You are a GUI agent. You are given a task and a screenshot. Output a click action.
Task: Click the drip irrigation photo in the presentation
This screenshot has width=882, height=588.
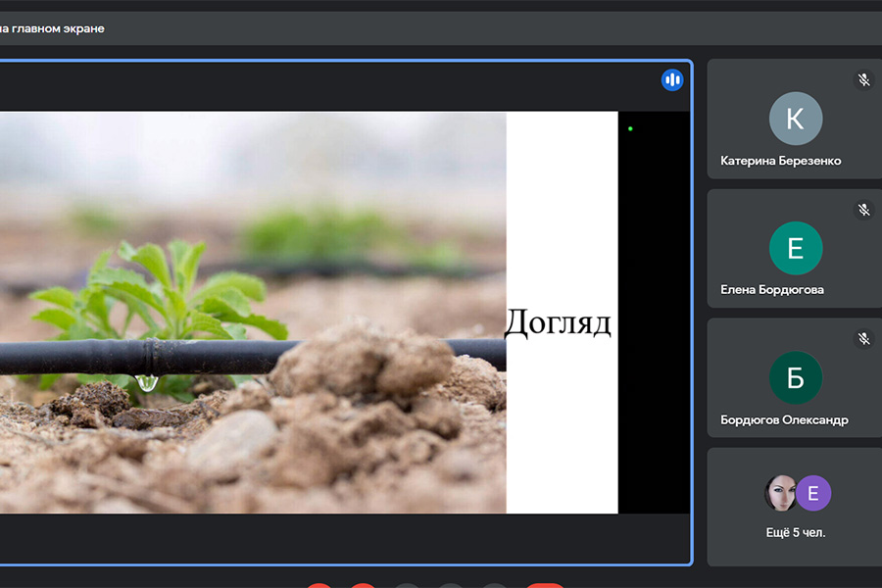253,313
